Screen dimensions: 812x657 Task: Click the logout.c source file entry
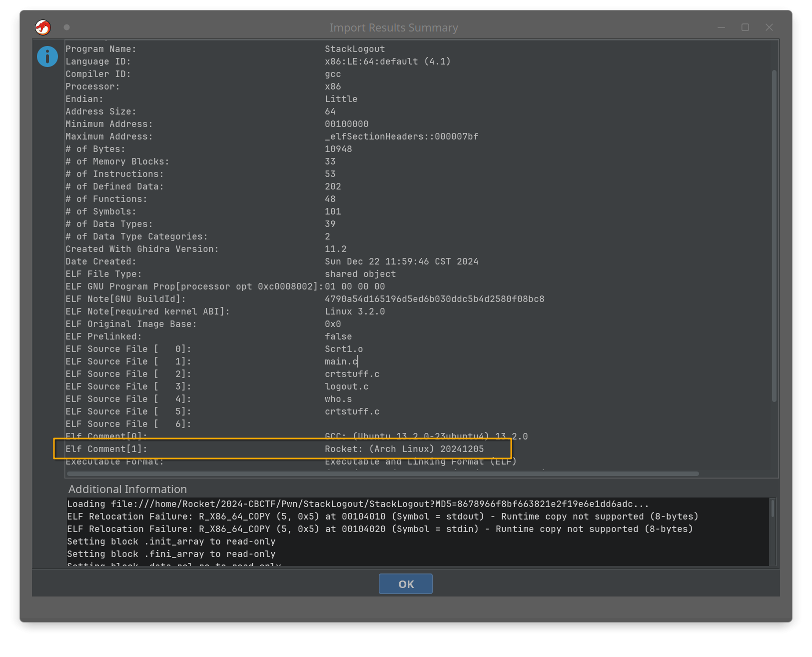pos(346,386)
